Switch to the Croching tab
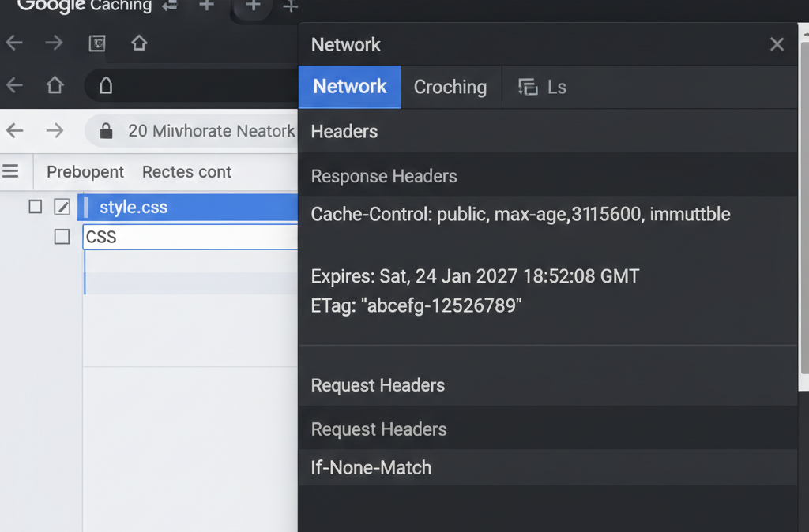Screen dimensions: 809x532 click(x=450, y=87)
